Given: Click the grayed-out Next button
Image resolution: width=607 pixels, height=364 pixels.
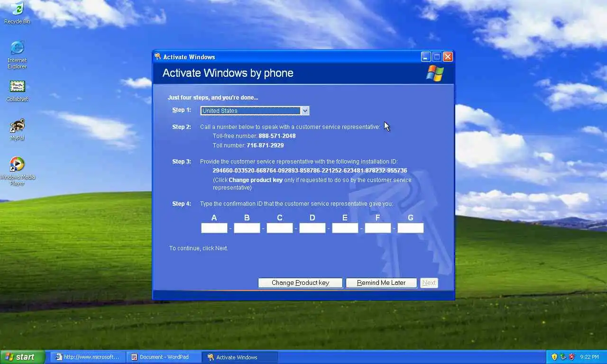Looking at the screenshot, I should coord(429,283).
